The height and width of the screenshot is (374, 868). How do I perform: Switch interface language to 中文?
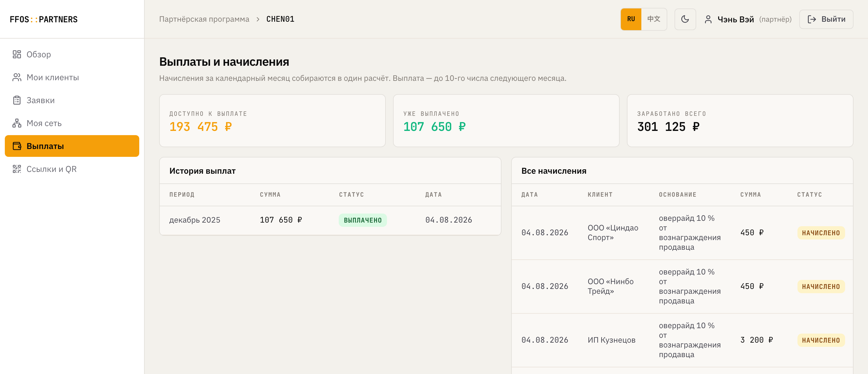point(653,19)
